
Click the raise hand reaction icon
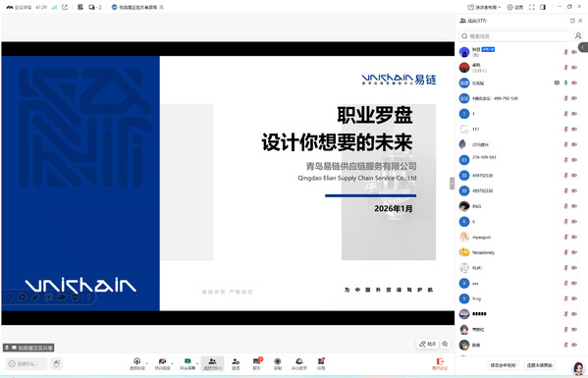pyautogui.click(x=57, y=363)
